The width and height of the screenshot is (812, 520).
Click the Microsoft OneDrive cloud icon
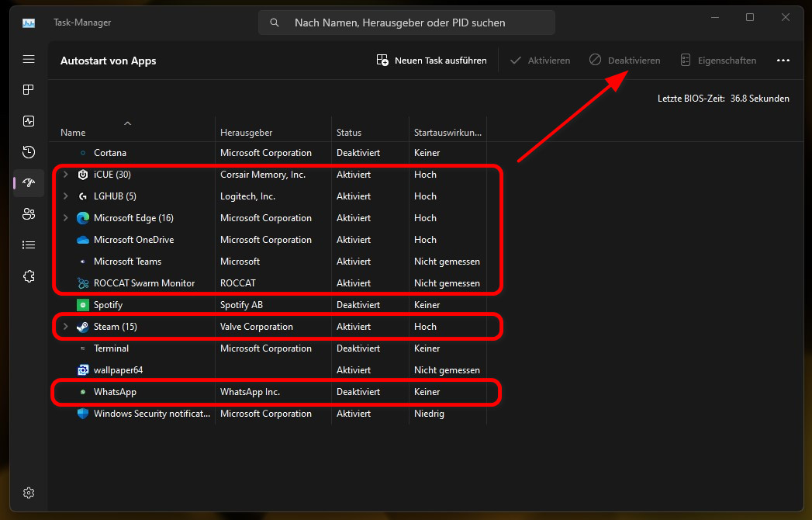[83, 240]
